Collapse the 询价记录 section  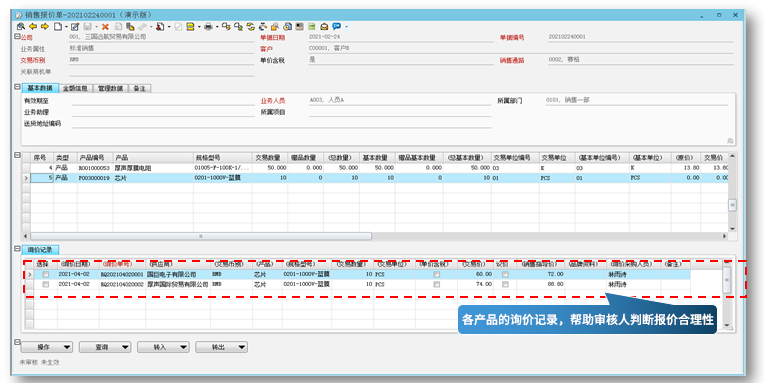pyautogui.click(x=18, y=249)
